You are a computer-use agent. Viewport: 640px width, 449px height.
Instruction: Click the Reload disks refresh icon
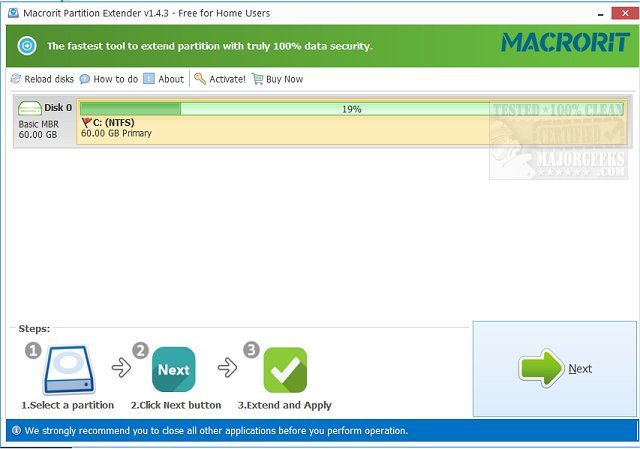[16, 79]
